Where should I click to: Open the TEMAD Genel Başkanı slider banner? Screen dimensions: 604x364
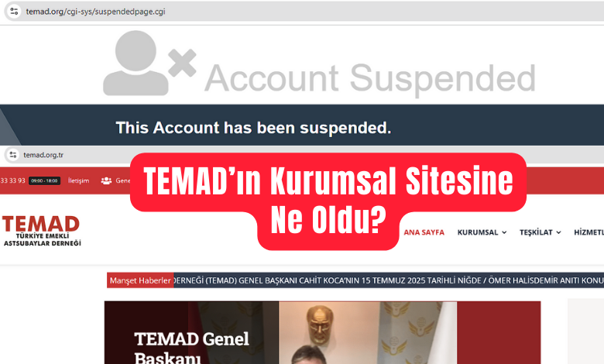coord(322,333)
